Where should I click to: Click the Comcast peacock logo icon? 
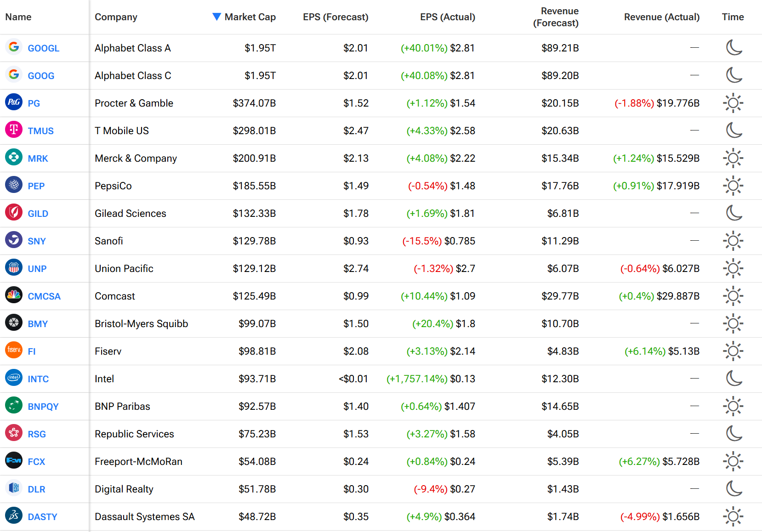[x=14, y=295]
